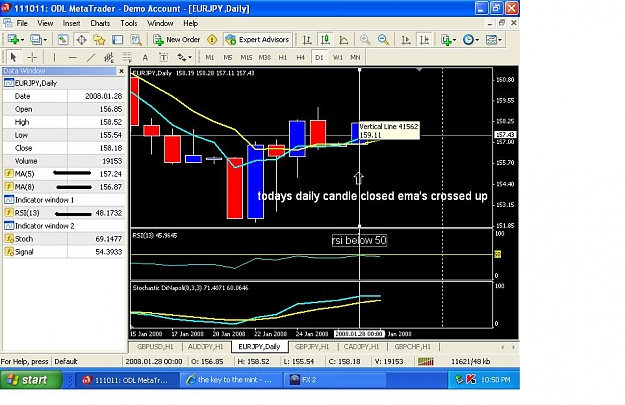Toggle the Expert Advisors button
625x405 pixels.
(x=257, y=39)
